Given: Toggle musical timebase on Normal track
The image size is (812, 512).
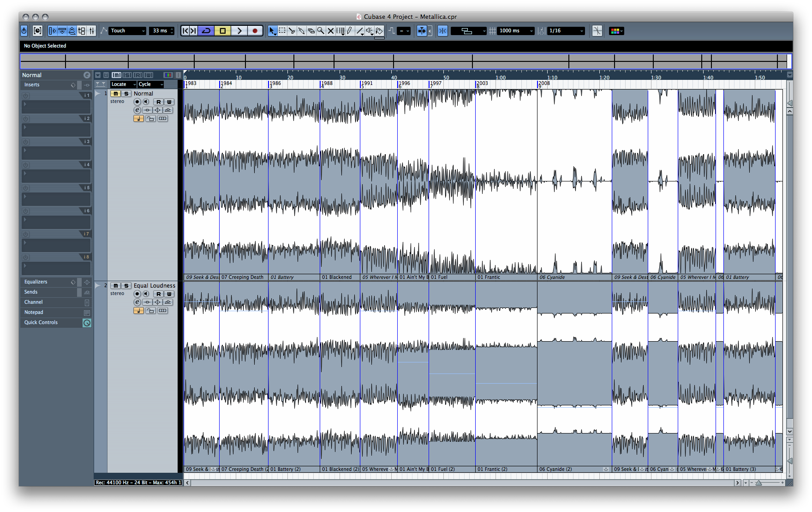Looking at the screenshot, I should (x=138, y=119).
